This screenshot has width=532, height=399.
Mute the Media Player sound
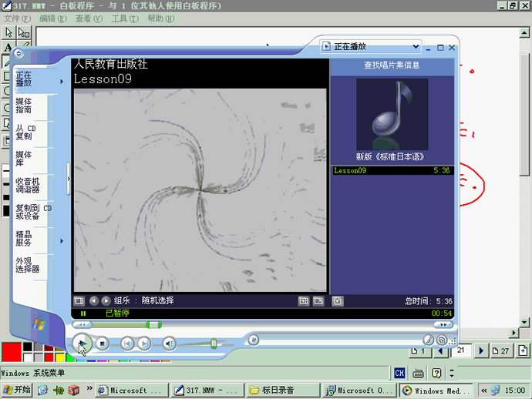tap(169, 344)
